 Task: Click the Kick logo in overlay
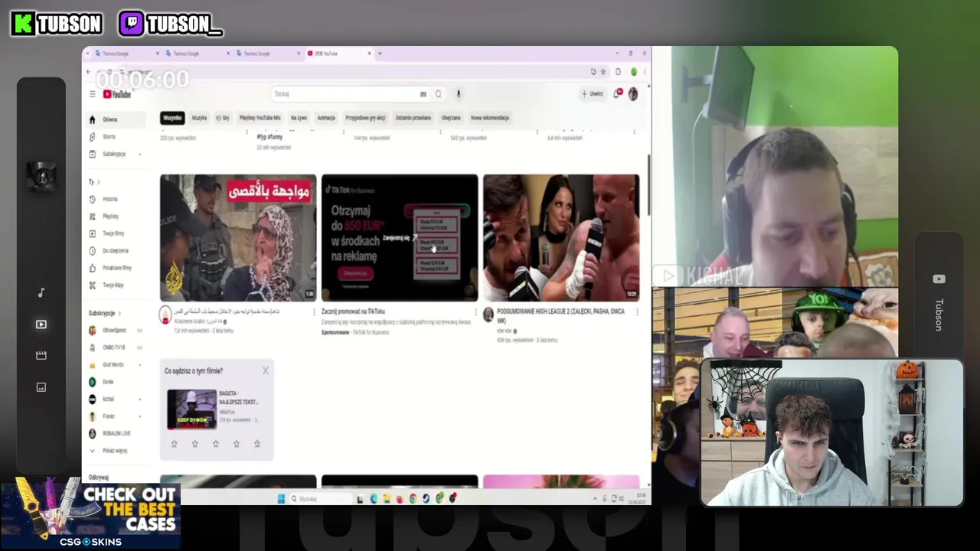(x=23, y=24)
